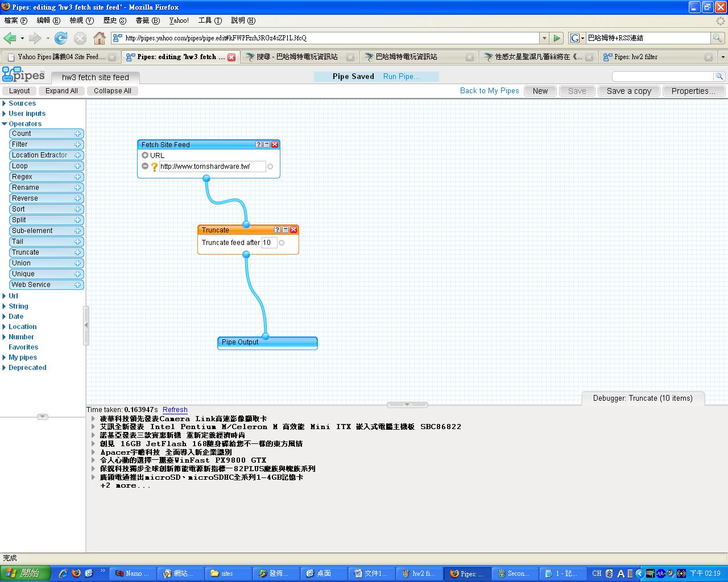Add the Reverse operator via its plus icon
This screenshot has height=582, width=728.
(x=77, y=198)
